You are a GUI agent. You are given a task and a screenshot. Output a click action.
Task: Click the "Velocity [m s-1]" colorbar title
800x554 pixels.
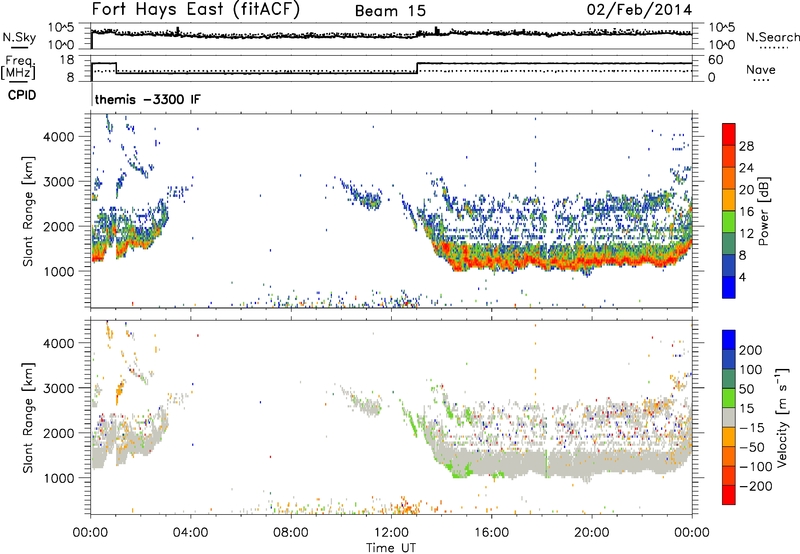coord(782,418)
